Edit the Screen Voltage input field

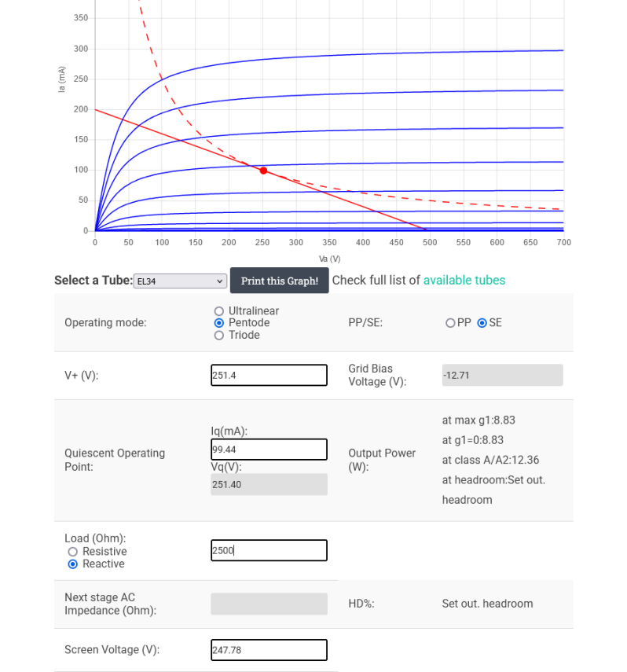[x=269, y=650]
